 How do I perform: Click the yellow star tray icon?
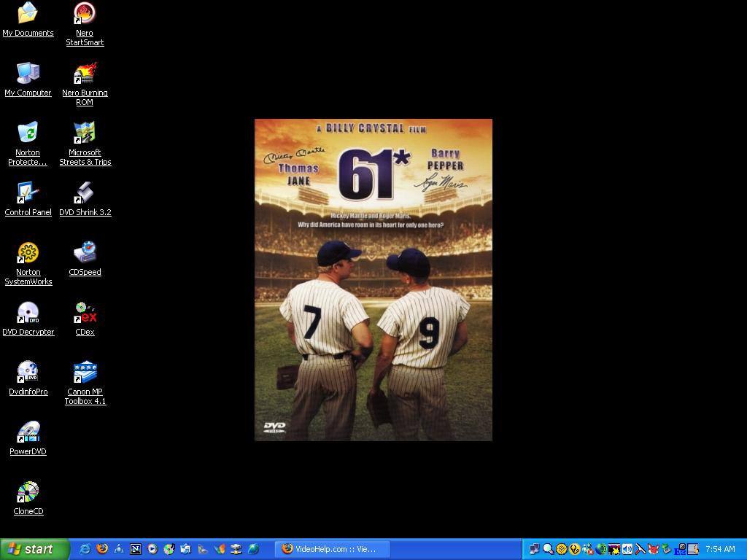click(614, 549)
